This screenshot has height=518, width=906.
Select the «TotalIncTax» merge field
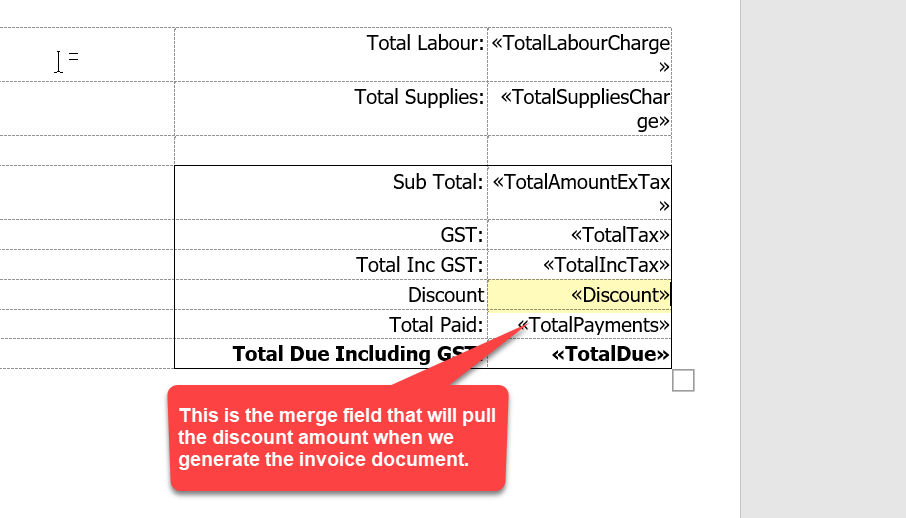coord(605,265)
